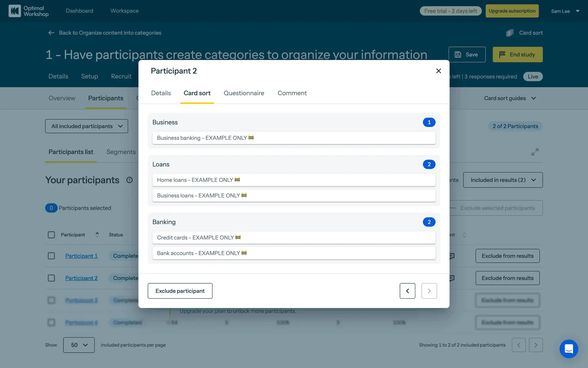Click the Upgrade subscription button

point(512,11)
